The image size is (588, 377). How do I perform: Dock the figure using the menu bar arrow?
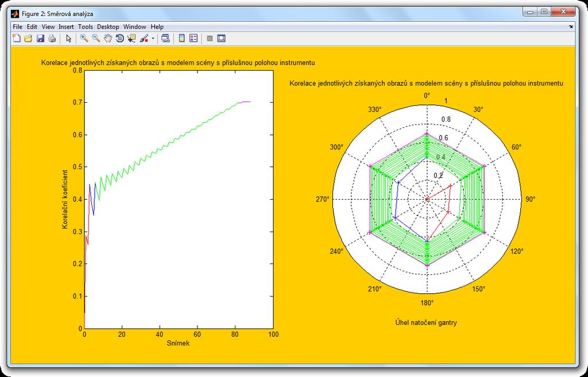pos(571,26)
